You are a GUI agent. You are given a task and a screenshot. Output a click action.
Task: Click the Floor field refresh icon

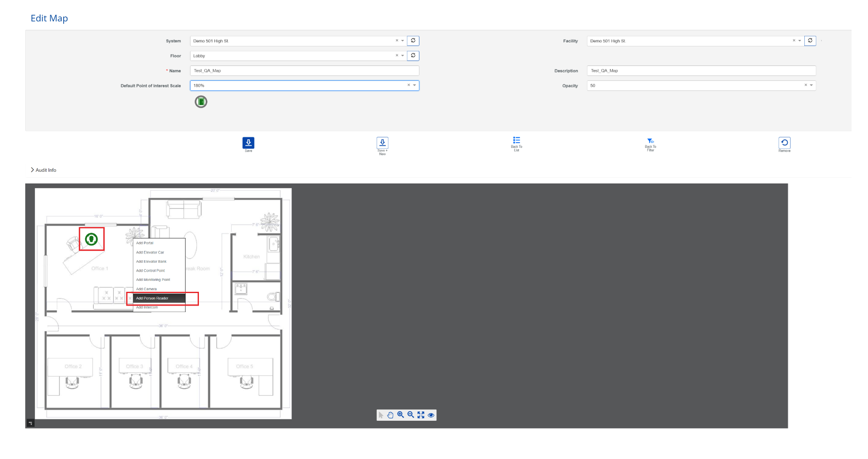[x=413, y=56]
